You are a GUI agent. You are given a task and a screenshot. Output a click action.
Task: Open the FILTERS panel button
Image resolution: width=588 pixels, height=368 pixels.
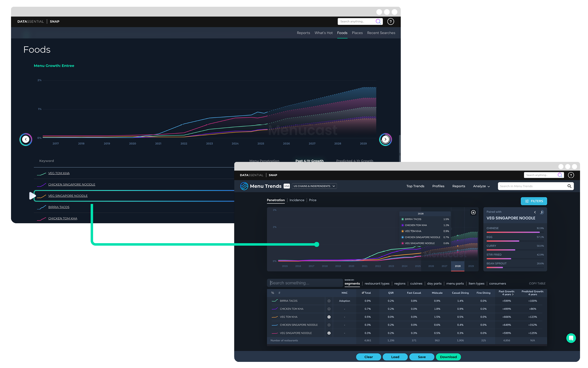click(533, 201)
